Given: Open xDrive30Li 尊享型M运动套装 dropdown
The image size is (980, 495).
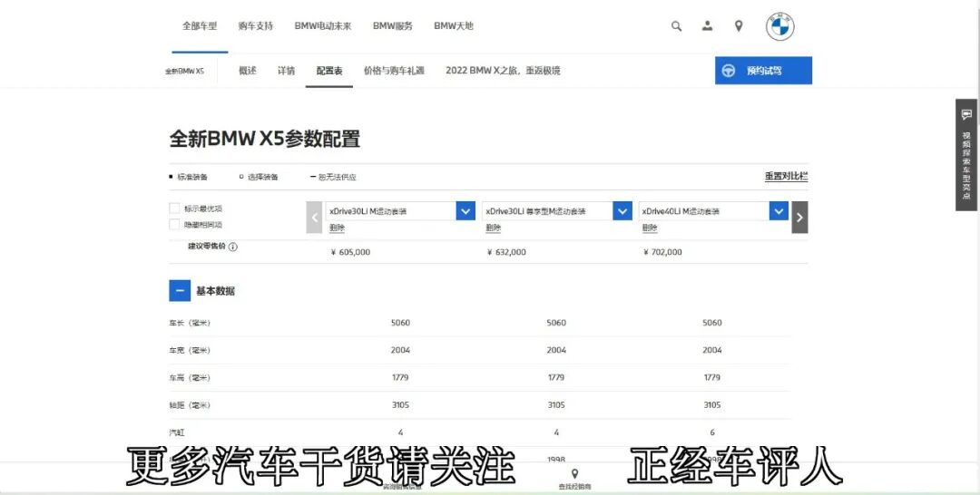Looking at the screenshot, I should coord(622,211).
